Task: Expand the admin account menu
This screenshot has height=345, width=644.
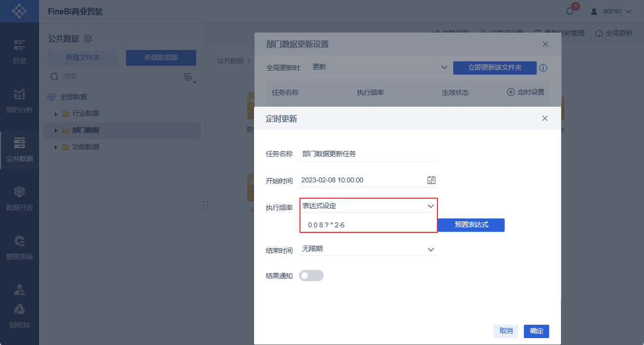Action: click(628, 11)
